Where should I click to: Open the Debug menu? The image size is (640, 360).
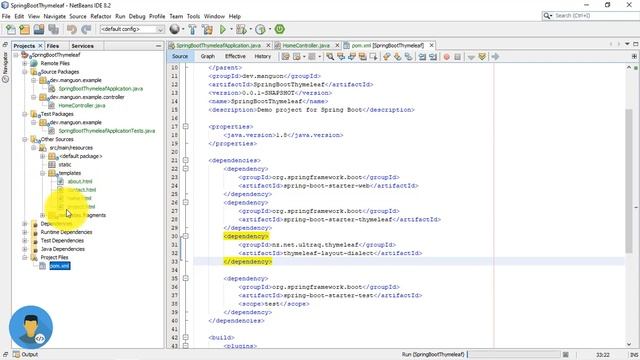137,16
